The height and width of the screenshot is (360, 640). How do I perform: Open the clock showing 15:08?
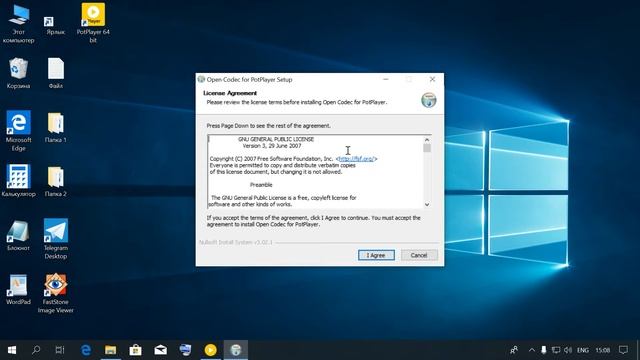(x=602, y=350)
